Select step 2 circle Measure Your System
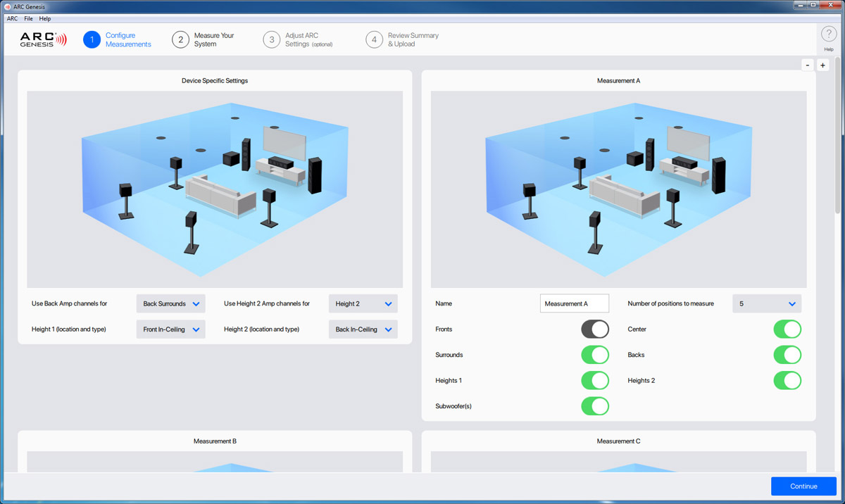The image size is (845, 504). click(181, 39)
